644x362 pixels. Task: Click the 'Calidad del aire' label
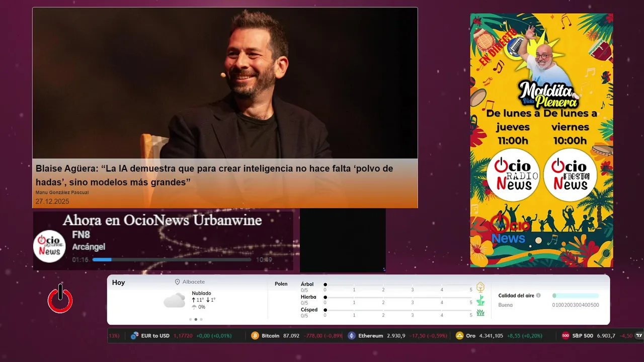click(x=516, y=296)
